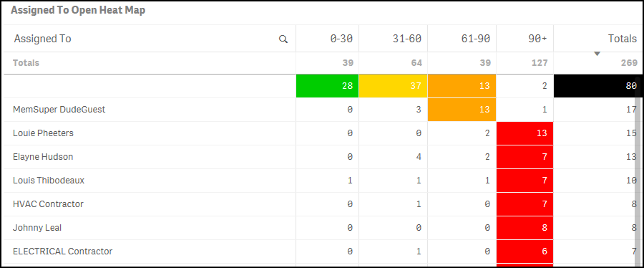This screenshot has height=268, width=644.
Task: Select the orange MemSuper DudeGuest cell 13
Action: (x=462, y=110)
